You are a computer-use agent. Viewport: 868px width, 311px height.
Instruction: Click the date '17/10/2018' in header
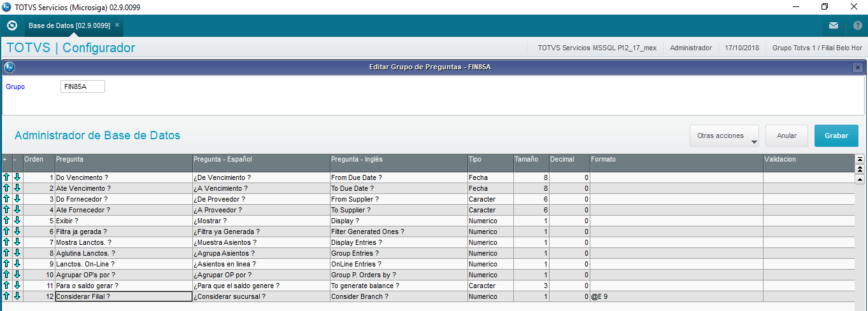coord(742,48)
